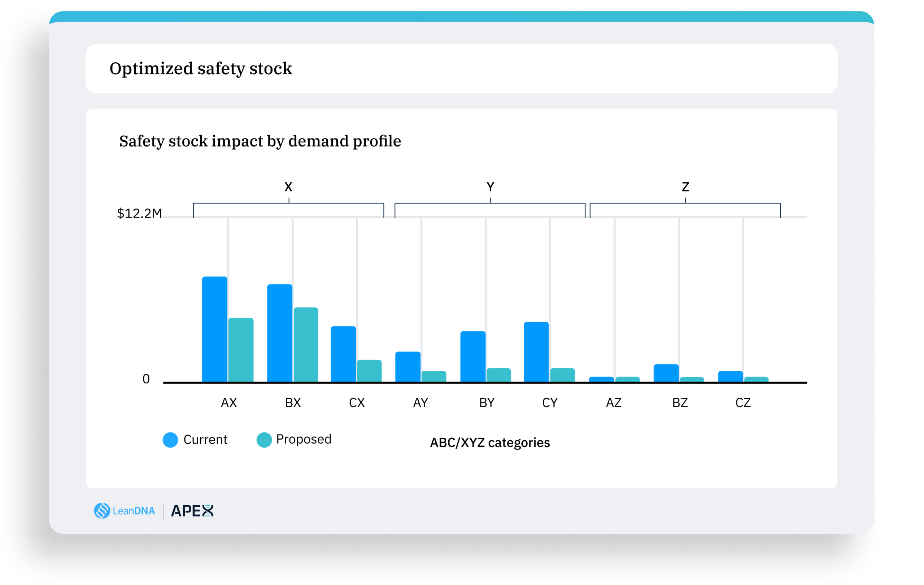Click the CX current blue bar
This screenshot has height=585, width=924.
tap(343, 354)
